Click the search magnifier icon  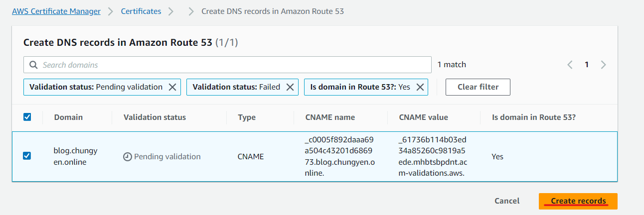click(33, 65)
